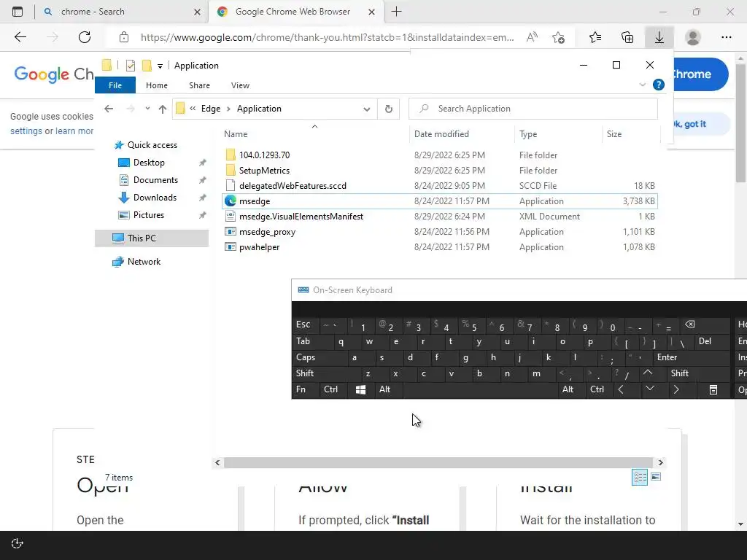
Task: Open Share tab in Explorer ribbon
Action: [199, 85]
